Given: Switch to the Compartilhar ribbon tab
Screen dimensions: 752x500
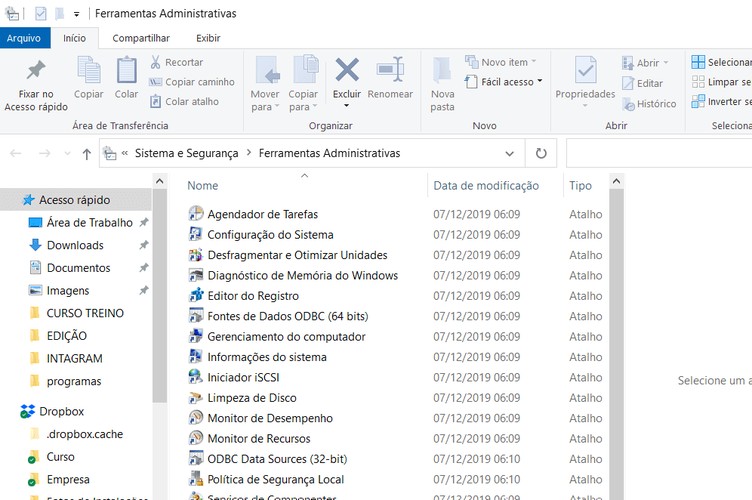Looking at the screenshot, I should coord(141,38).
